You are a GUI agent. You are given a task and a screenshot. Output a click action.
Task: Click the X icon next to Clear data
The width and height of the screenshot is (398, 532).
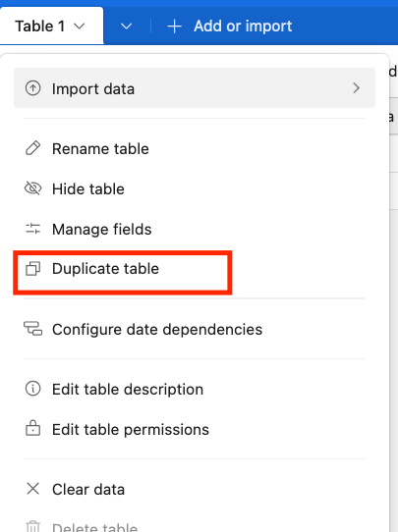click(33, 489)
